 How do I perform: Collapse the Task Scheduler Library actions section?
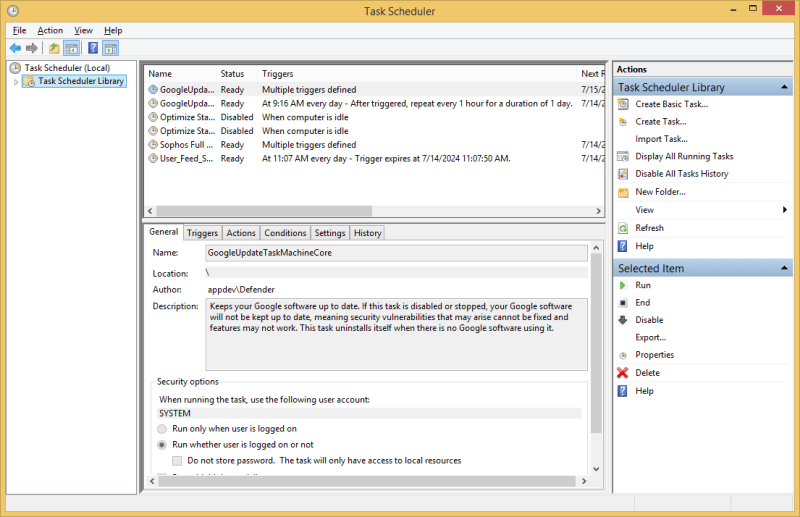click(784, 87)
